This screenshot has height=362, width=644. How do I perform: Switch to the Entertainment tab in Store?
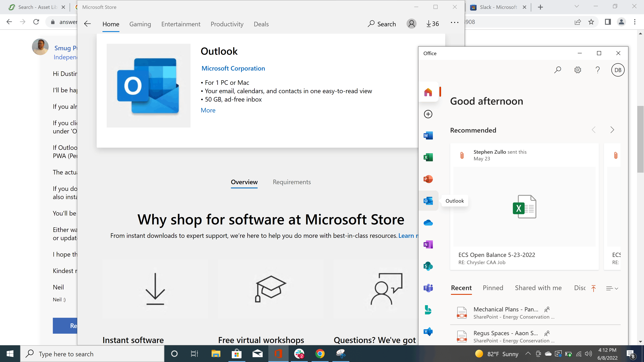[x=181, y=24]
